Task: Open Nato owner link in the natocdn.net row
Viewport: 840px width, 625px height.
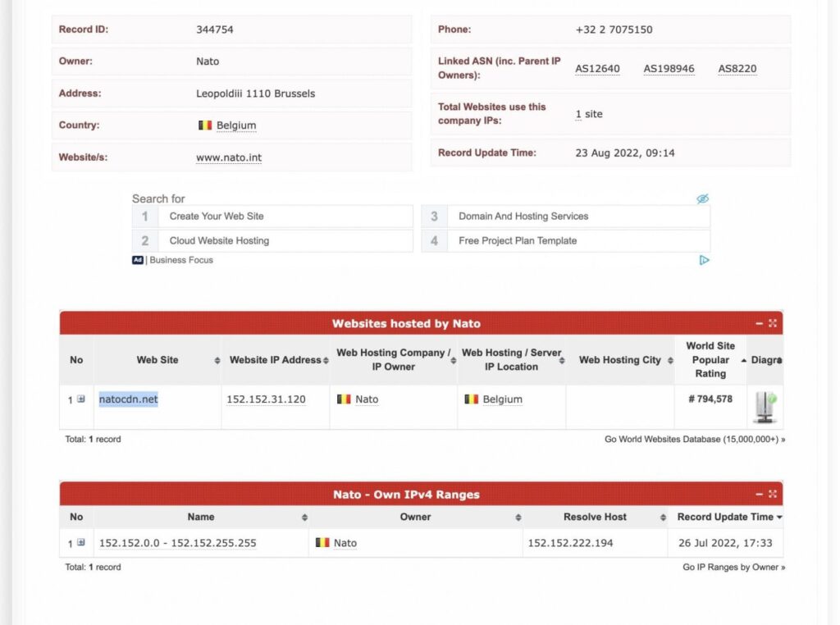Action: [367, 399]
